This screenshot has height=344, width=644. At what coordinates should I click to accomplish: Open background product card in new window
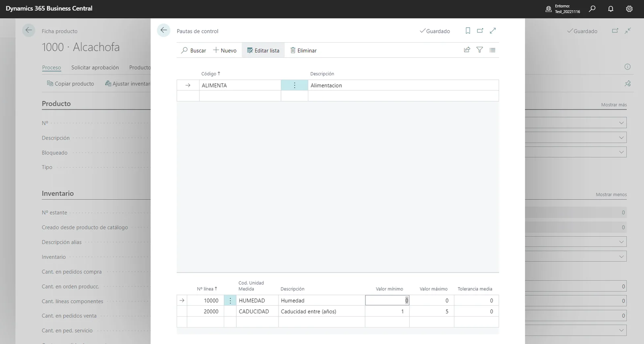(615, 31)
